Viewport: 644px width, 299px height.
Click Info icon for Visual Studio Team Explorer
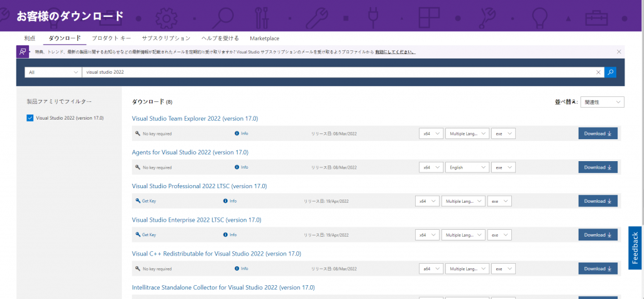(x=237, y=133)
